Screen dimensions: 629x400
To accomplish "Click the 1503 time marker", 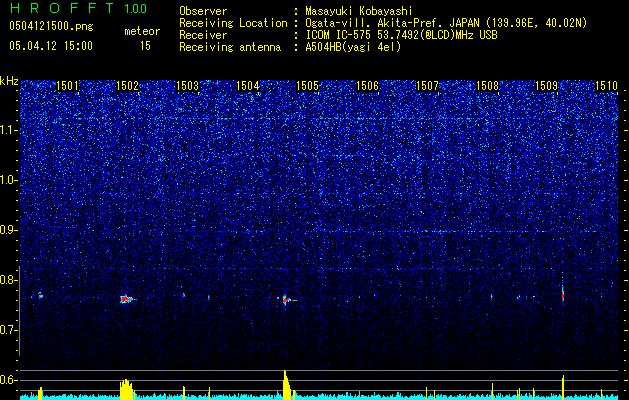I will pos(187,86).
